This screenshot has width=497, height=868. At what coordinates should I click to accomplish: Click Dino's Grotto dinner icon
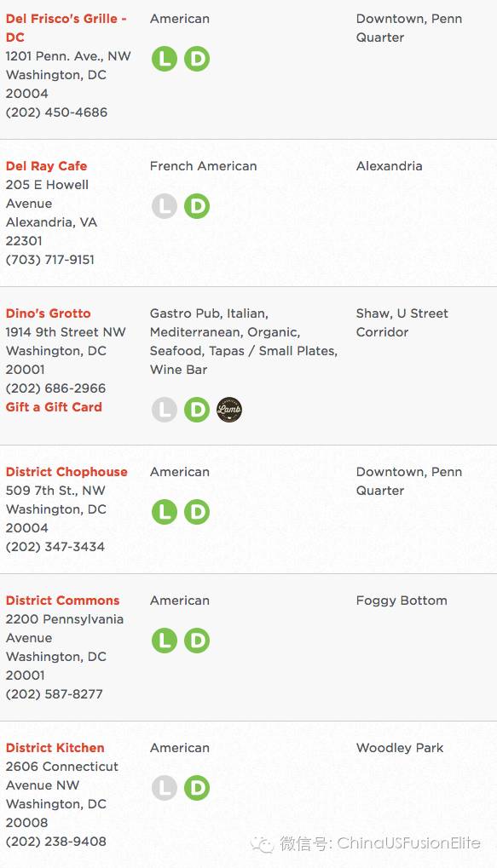pos(197,410)
